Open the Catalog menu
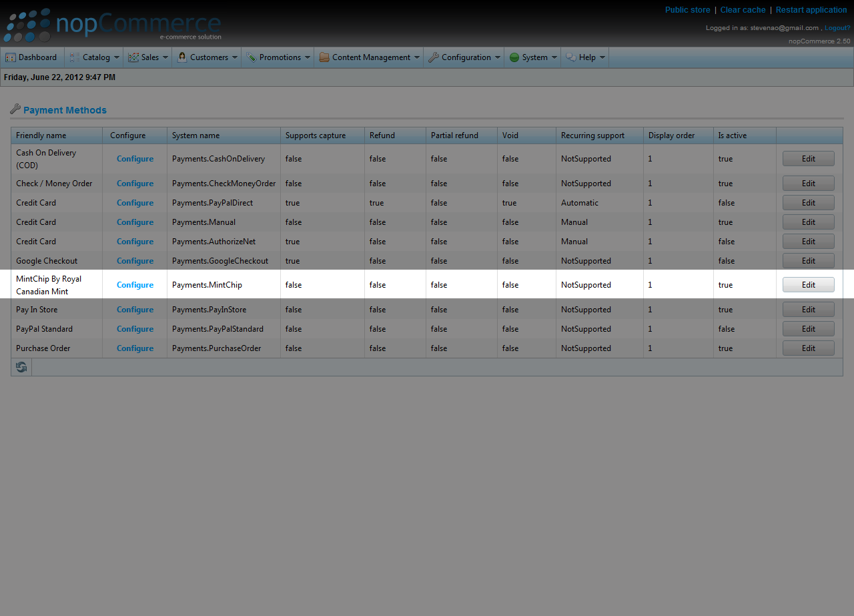Image resolution: width=854 pixels, height=616 pixels. tap(94, 57)
